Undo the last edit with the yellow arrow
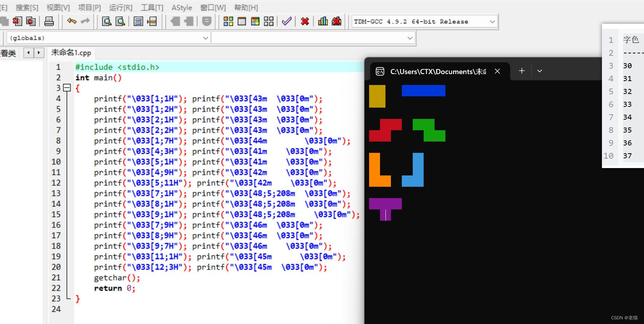 coord(72,21)
